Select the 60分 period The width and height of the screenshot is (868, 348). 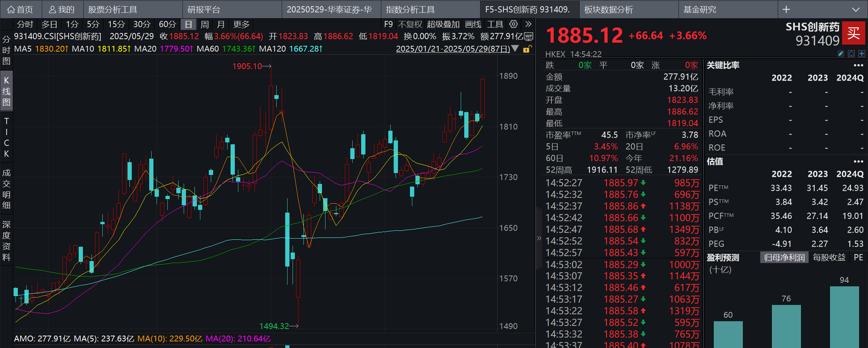pyautogui.click(x=167, y=24)
